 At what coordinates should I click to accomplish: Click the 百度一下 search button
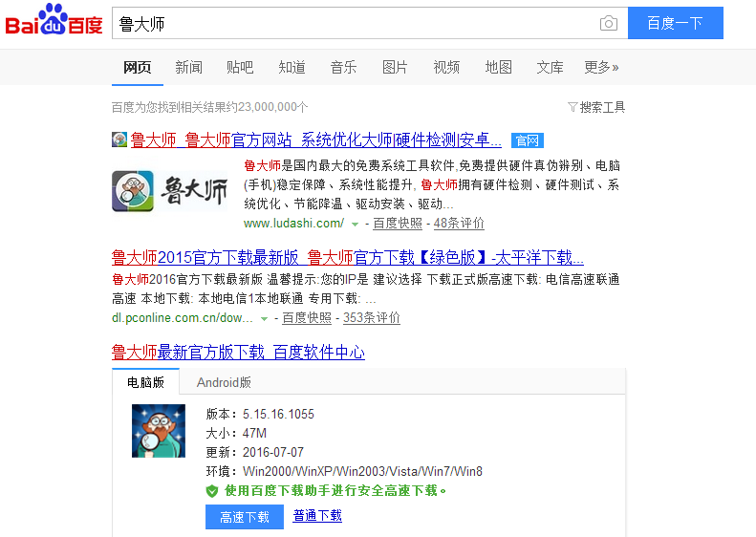pyautogui.click(x=676, y=23)
